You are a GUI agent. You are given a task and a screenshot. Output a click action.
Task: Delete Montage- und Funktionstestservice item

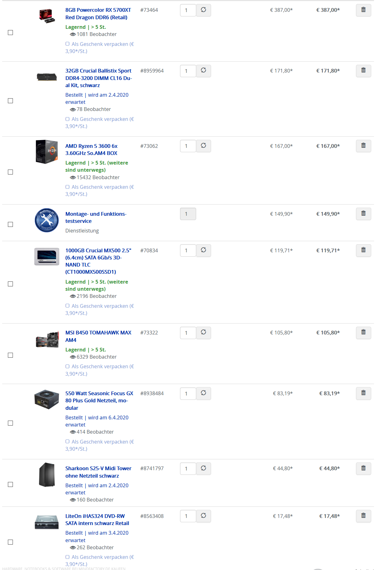coord(363,214)
